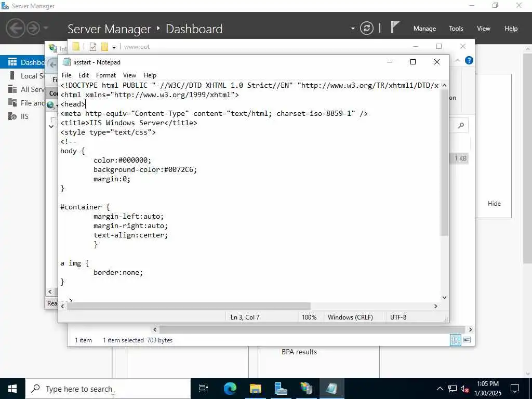Select Dashboard in Server Manager sidebar
532x399 pixels.
coord(22,62)
